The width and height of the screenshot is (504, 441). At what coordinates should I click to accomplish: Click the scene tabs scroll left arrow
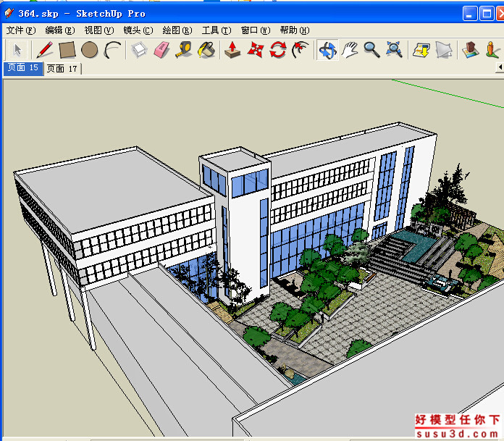coord(500,67)
